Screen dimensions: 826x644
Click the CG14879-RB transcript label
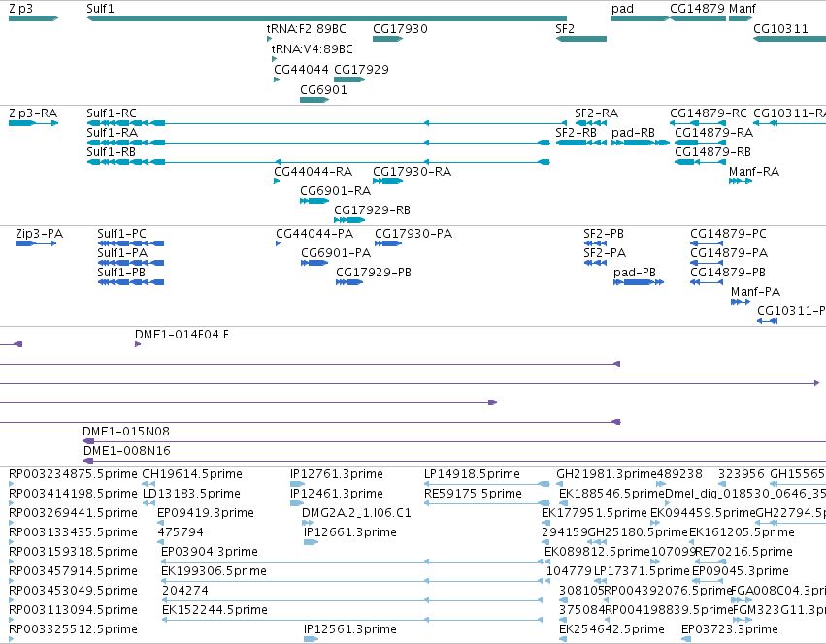click(713, 151)
